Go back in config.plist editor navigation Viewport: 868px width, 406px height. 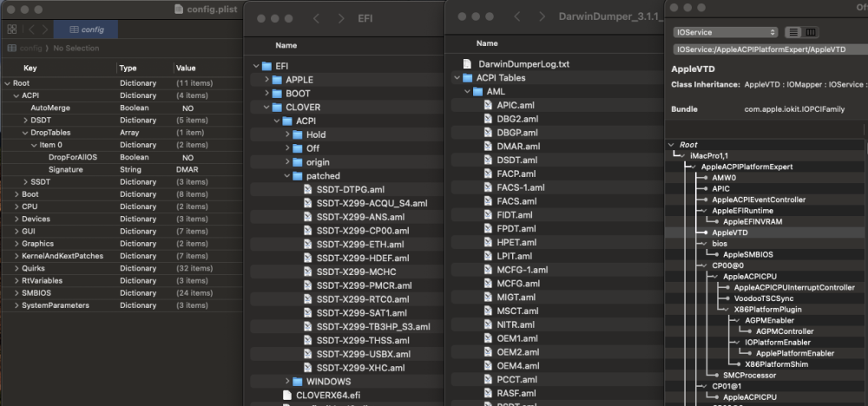pos(31,29)
